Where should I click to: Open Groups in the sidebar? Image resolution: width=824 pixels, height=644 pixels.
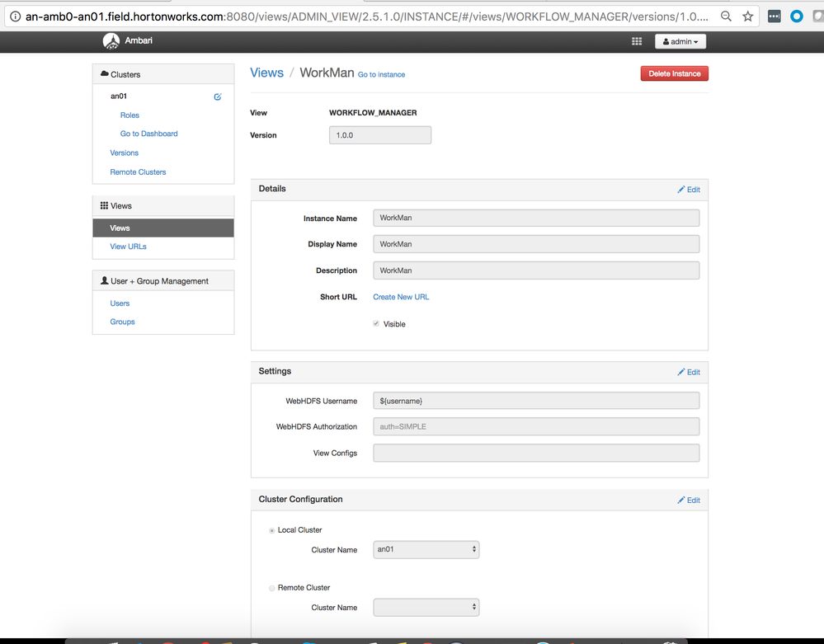(122, 322)
